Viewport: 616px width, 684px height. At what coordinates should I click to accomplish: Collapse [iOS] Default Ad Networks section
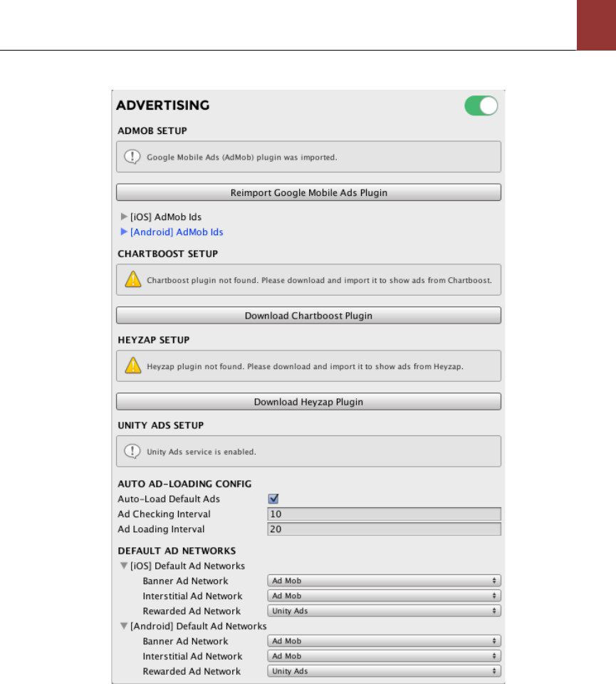124,566
